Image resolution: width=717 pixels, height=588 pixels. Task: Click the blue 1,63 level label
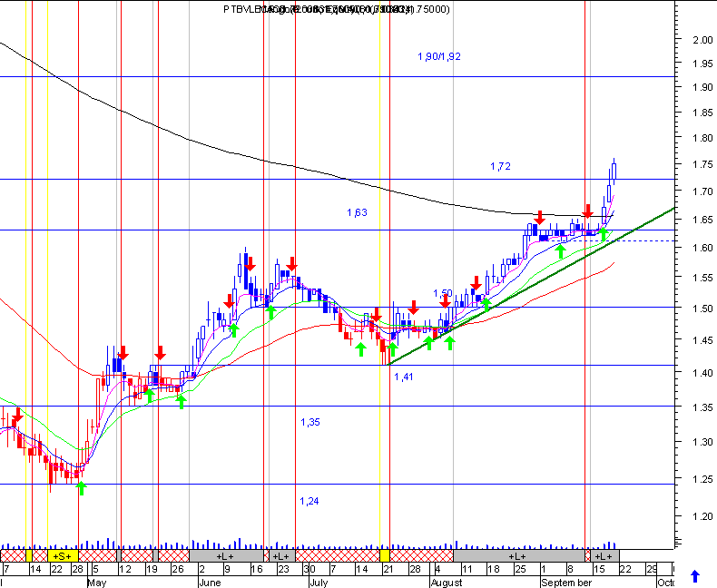(357, 212)
